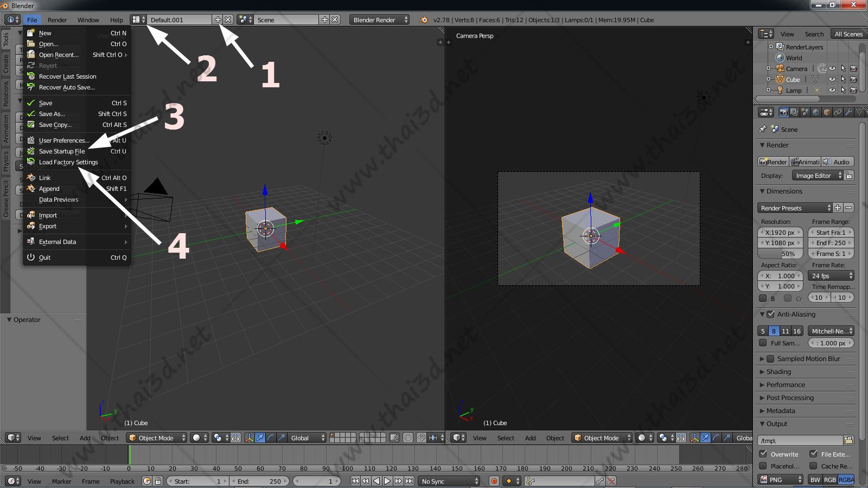The image size is (868, 488).
Task: Choose Save Startup File from File menu
Action: (62, 151)
